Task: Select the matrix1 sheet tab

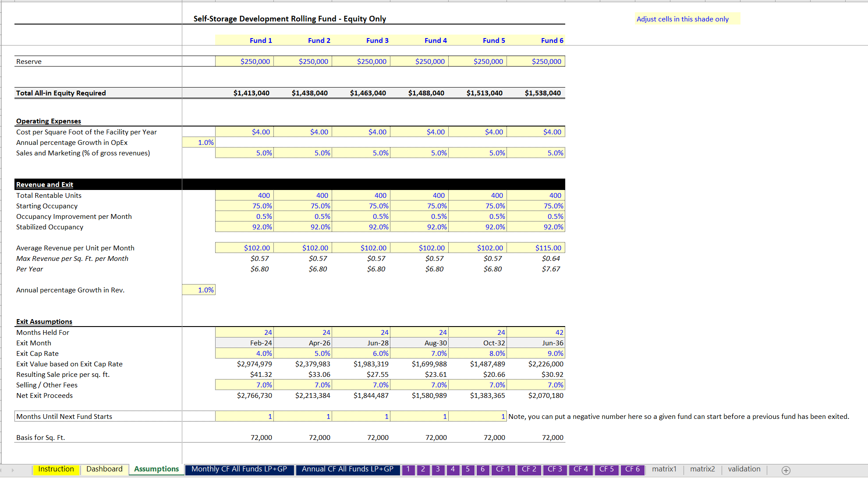Action: click(x=665, y=469)
